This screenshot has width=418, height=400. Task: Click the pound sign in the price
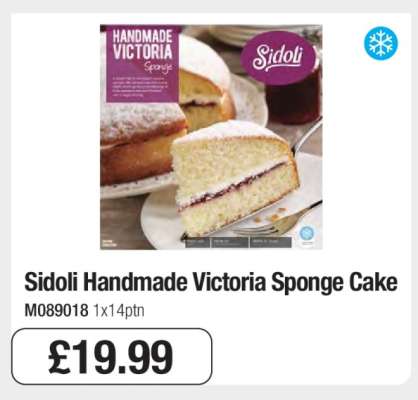pyautogui.click(x=61, y=357)
